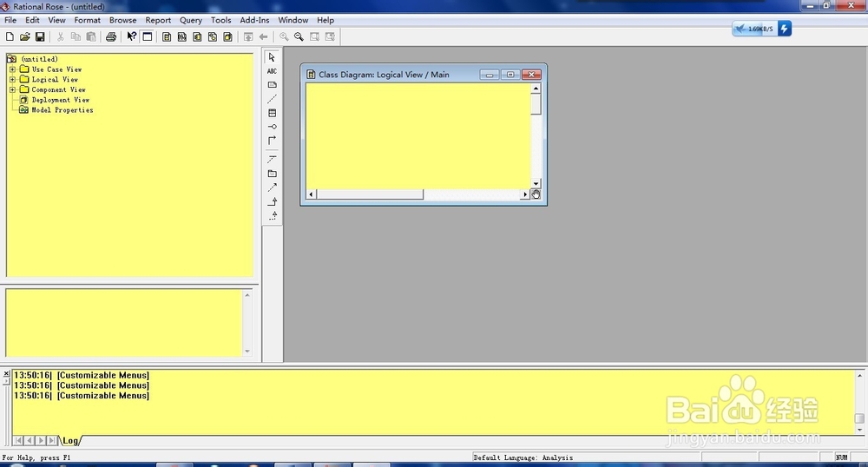This screenshot has height=467, width=868.
Task: Select the Component View folder label
Action: point(58,89)
